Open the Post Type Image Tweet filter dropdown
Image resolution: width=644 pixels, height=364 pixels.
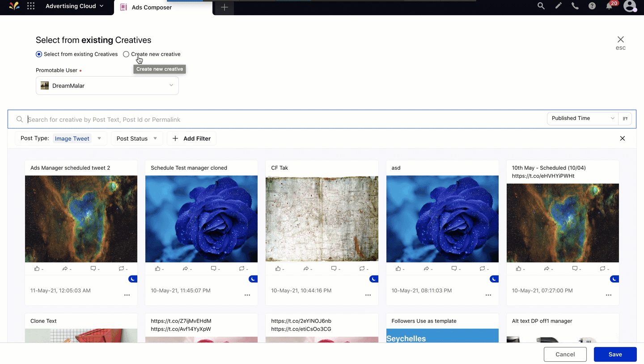(x=61, y=138)
